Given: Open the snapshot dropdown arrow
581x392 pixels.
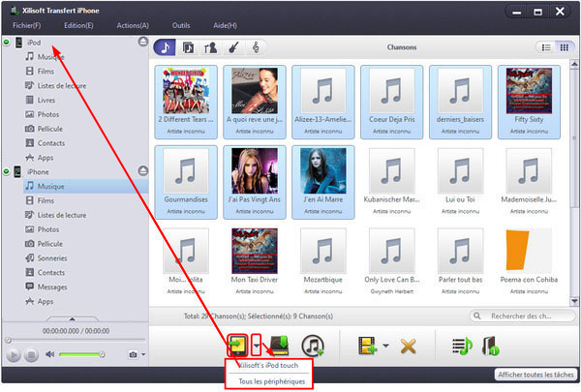Looking at the screenshot, I should 143,354.
